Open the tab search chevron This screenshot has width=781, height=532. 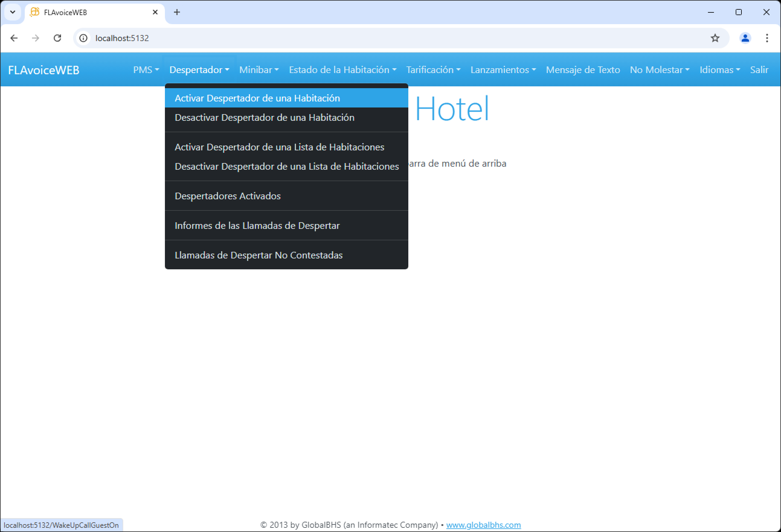tap(13, 12)
